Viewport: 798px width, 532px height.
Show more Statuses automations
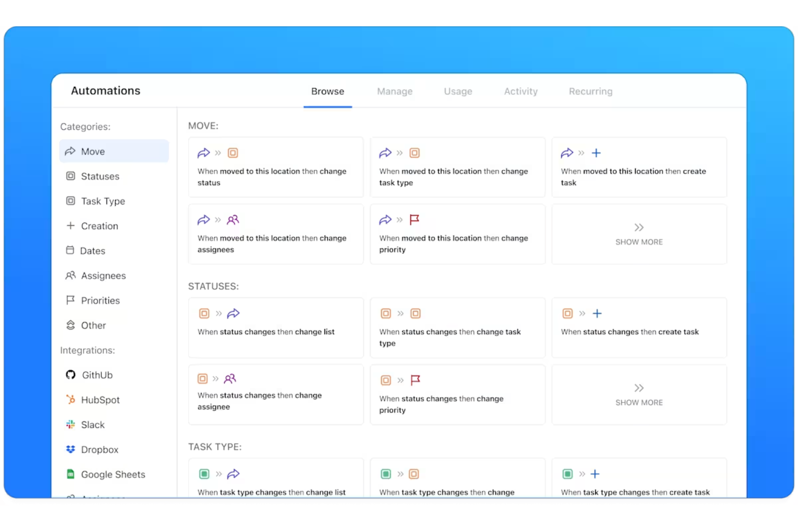(639, 395)
